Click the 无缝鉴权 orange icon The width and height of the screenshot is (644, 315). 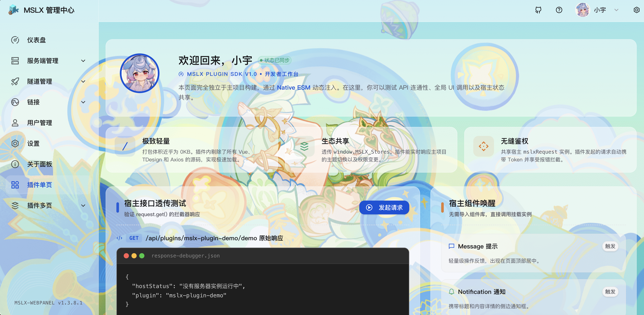click(x=483, y=146)
